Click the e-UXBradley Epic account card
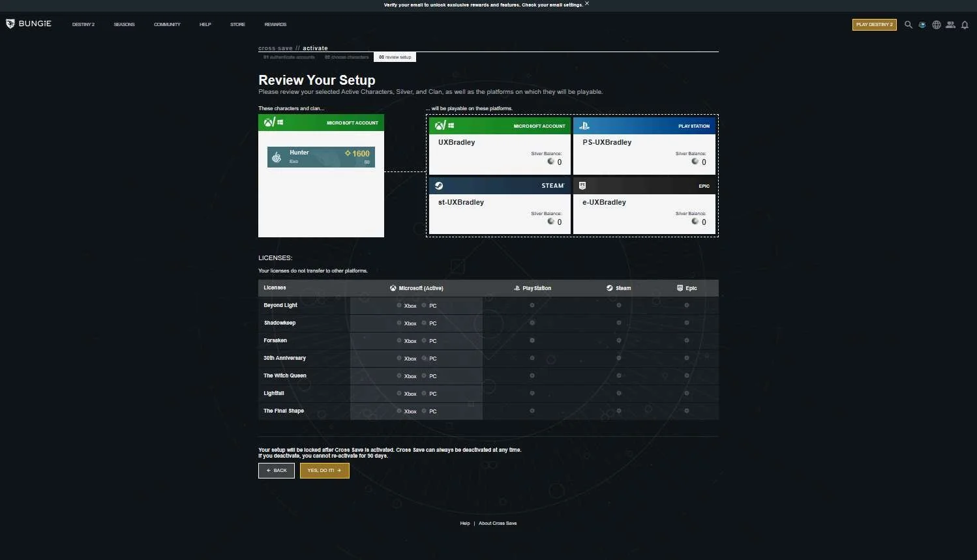Image resolution: width=977 pixels, height=560 pixels. (x=644, y=205)
